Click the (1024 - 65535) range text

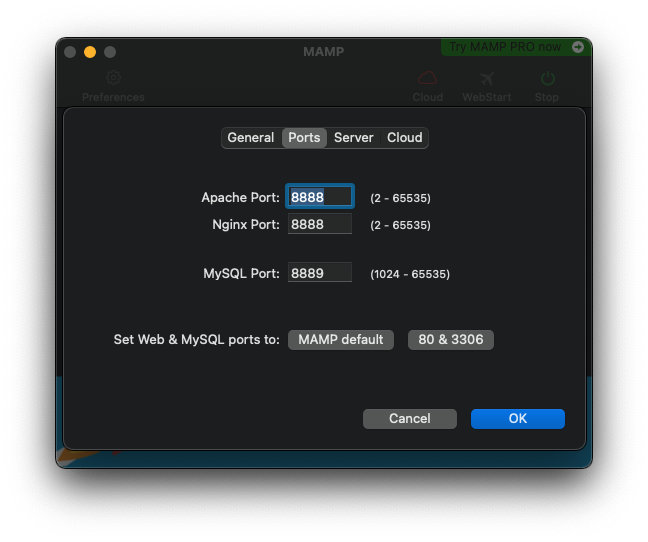point(410,274)
